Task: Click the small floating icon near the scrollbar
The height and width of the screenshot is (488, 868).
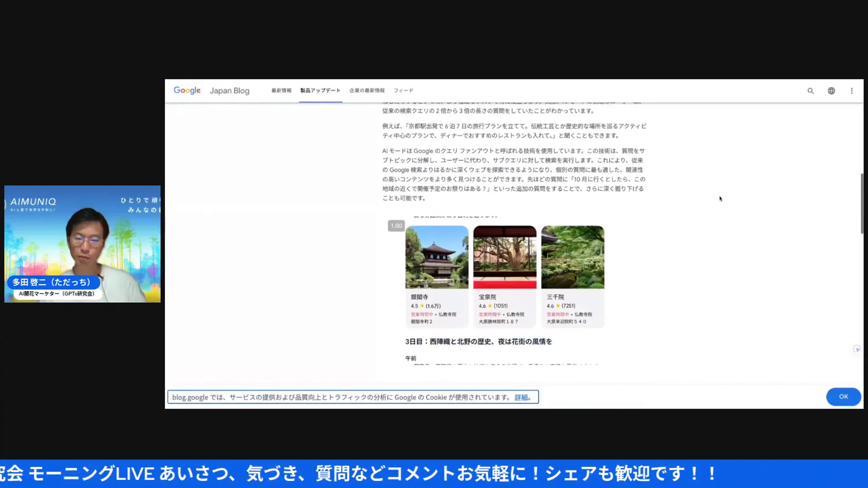Action: pyautogui.click(x=857, y=349)
